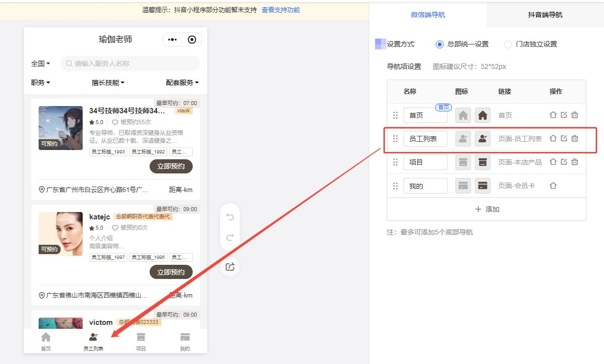
Task: Edit link of 项目 row
Action: coord(564,162)
